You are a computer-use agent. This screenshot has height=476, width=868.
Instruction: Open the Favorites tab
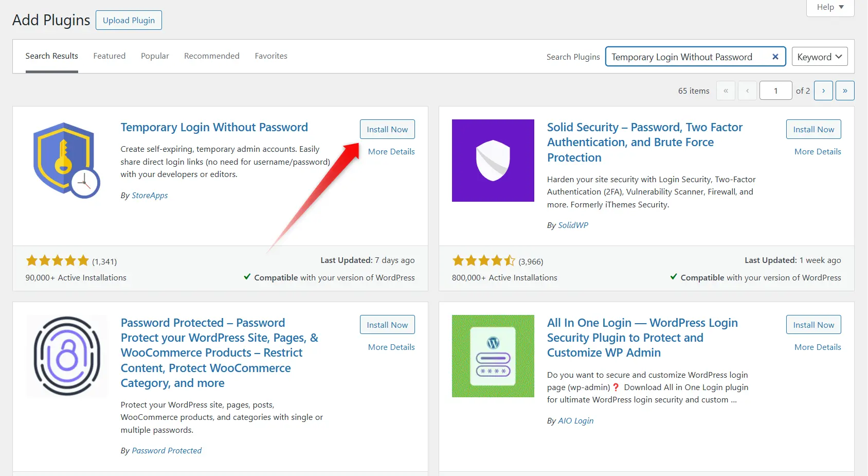pyautogui.click(x=271, y=56)
